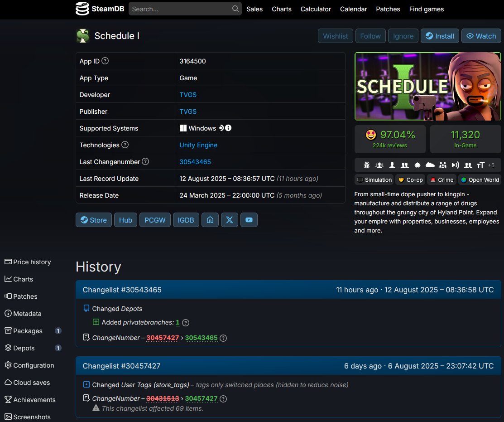Toggle Ignore for this game
The width and height of the screenshot is (504, 422).
[x=403, y=36]
